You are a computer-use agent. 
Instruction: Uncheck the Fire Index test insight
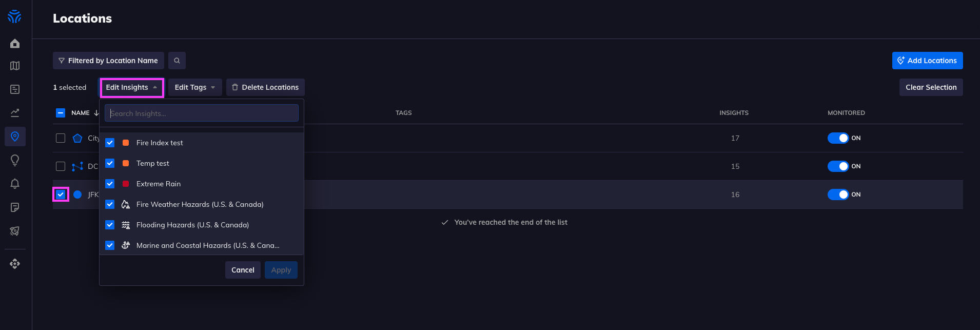[110, 143]
